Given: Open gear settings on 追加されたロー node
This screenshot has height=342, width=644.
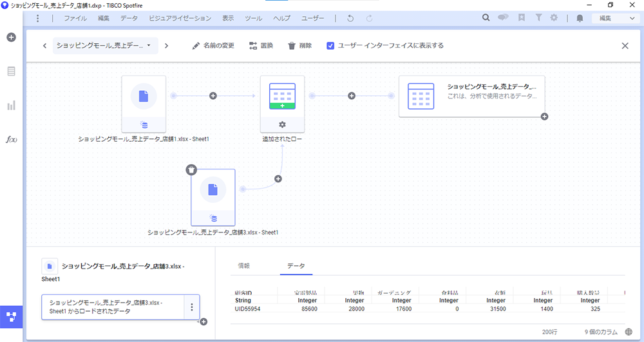Looking at the screenshot, I should pyautogui.click(x=282, y=125).
